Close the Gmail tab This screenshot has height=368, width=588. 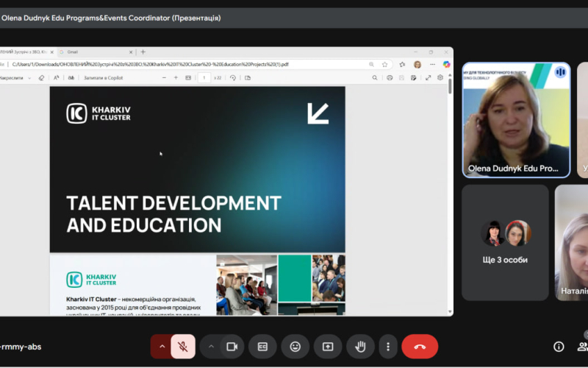tap(131, 52)
